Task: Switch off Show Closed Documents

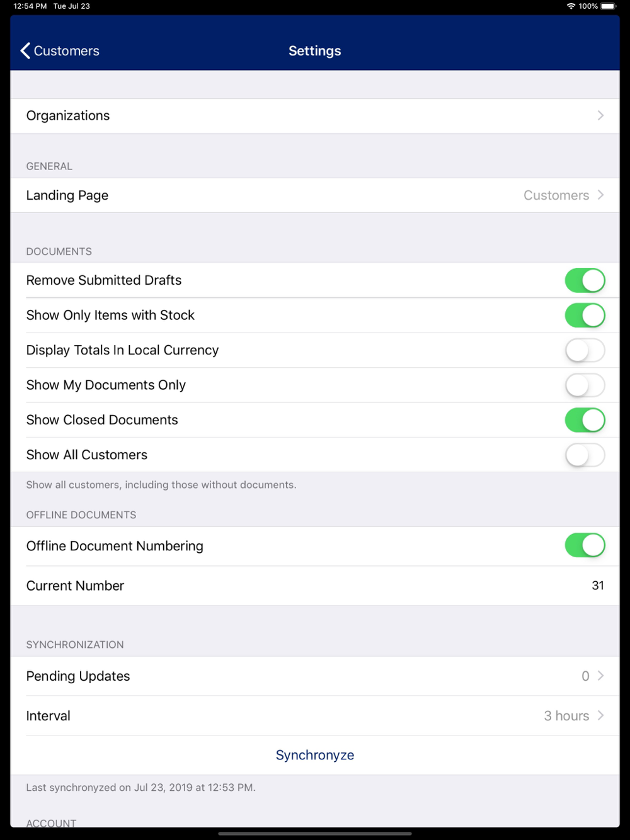Action: 585,420
